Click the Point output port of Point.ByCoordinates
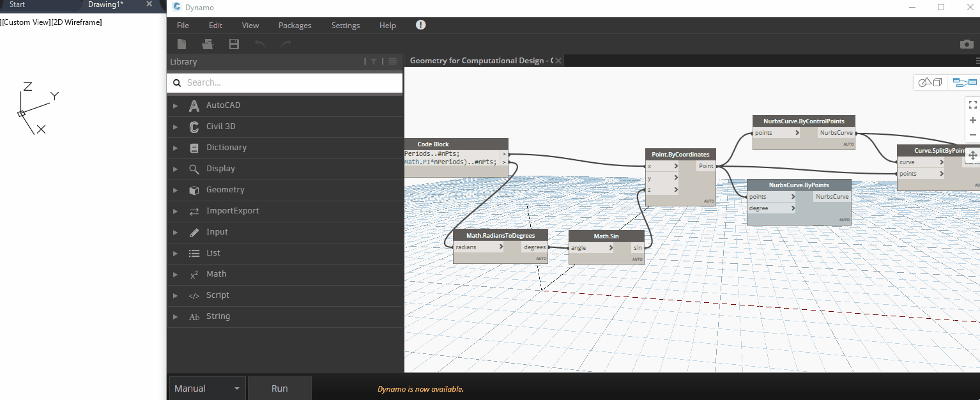 tap(707, 166)
